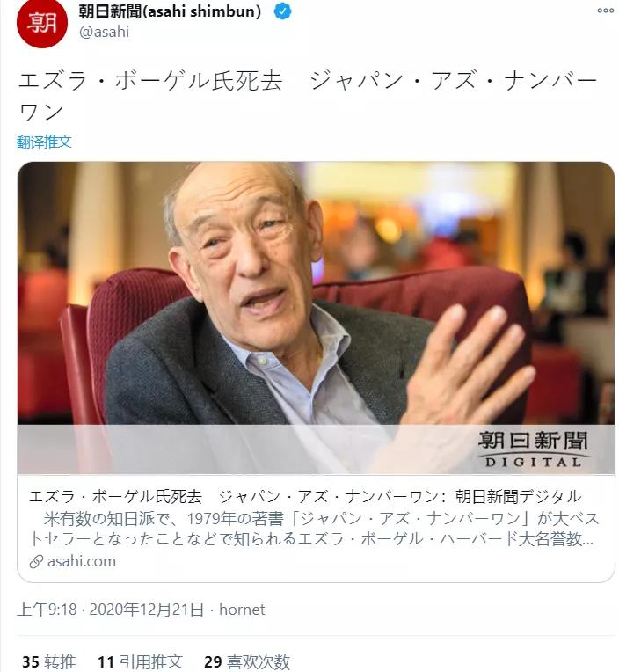Image resolution: width=619 pixels, height=672 pixels.
Task: Open the 朝日新聞(asahi shimbun) account name
Action: pos(170,11)
